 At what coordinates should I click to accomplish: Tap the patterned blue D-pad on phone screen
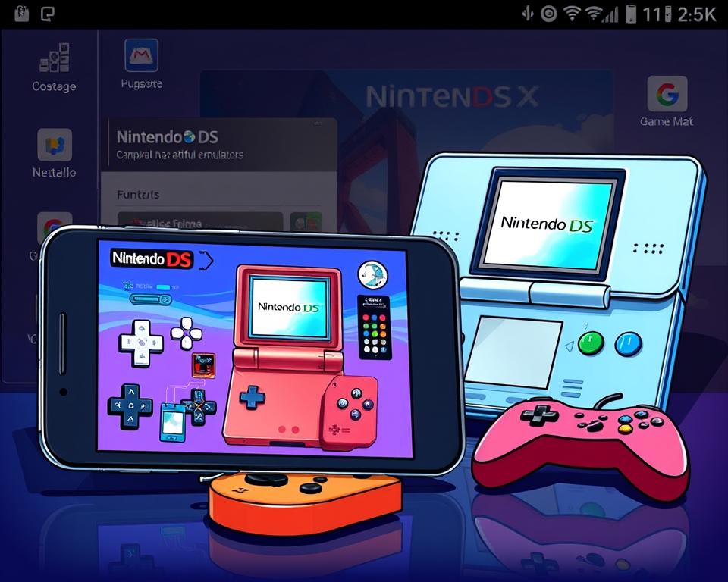coord(198,407)
